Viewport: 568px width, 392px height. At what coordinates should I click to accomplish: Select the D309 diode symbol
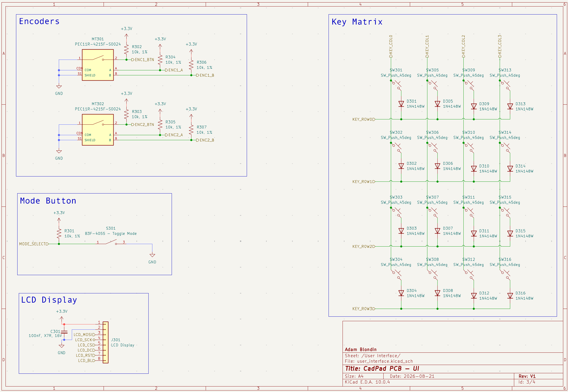click(474, 106)
